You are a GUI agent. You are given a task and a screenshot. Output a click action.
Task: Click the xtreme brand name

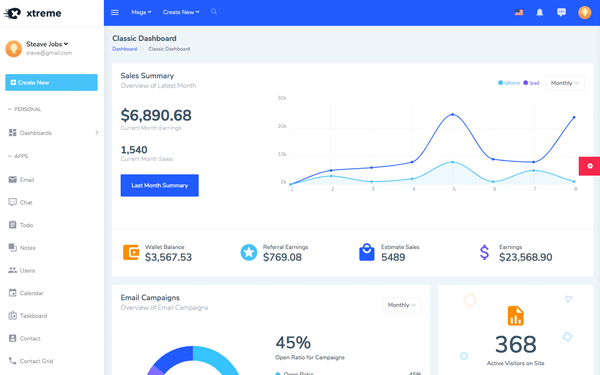(x=44, y=13)
